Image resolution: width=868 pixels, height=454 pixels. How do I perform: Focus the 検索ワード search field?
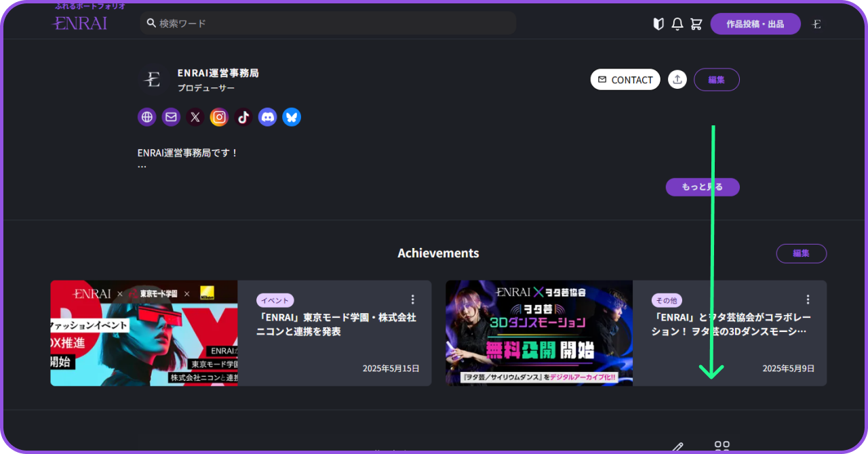click(x=328, y=23)
